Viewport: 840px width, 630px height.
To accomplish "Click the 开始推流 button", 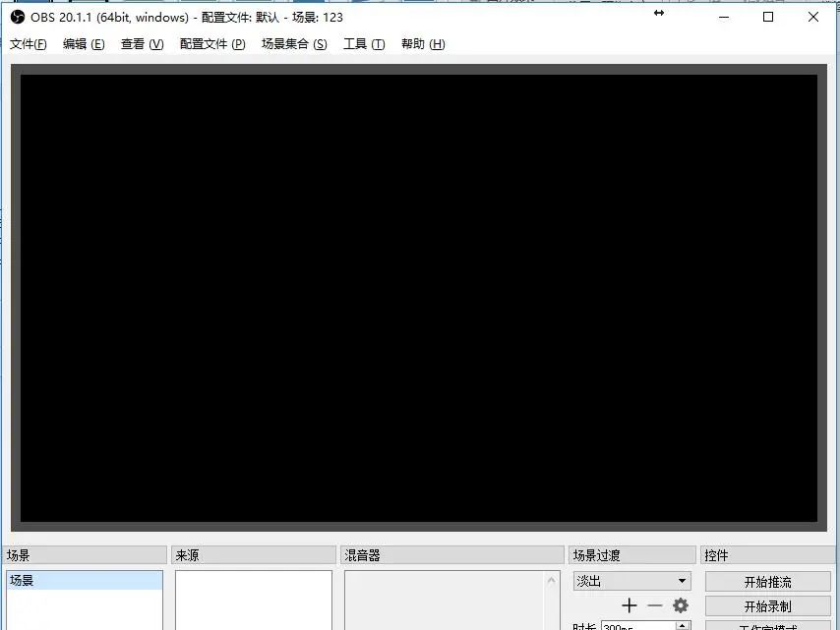I will [767, 582].
